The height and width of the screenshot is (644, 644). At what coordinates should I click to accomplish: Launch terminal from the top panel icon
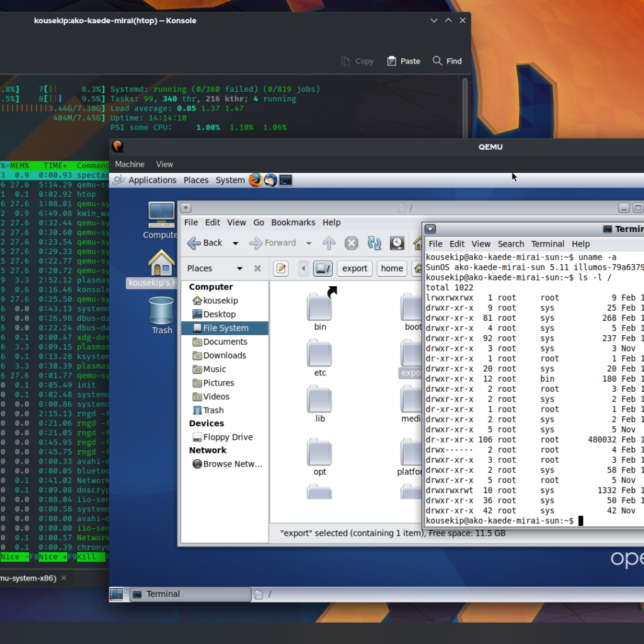286,180
